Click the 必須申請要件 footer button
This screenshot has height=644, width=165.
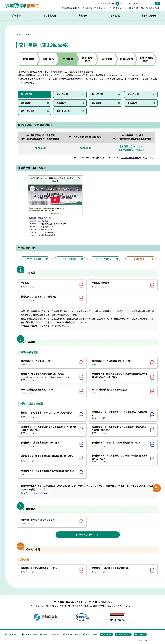click(x=123, y=634)
